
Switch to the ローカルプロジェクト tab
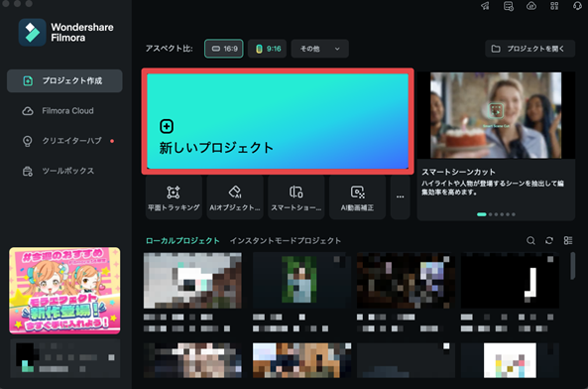182,241
